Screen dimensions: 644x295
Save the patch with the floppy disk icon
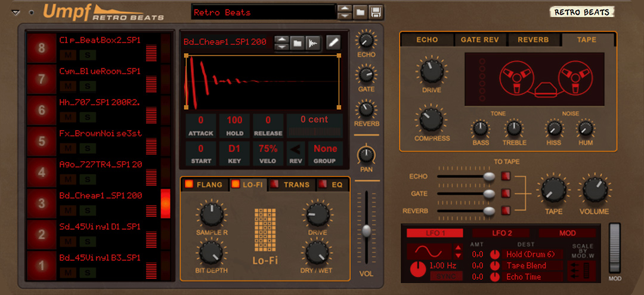pyautogui.click(x=376, y=13)
